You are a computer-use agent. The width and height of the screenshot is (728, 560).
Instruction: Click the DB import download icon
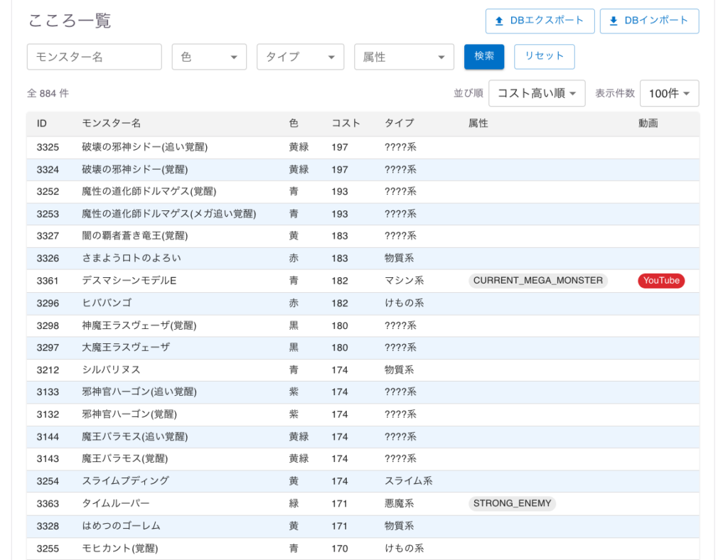pyautogui.click(x=614, y=21)
